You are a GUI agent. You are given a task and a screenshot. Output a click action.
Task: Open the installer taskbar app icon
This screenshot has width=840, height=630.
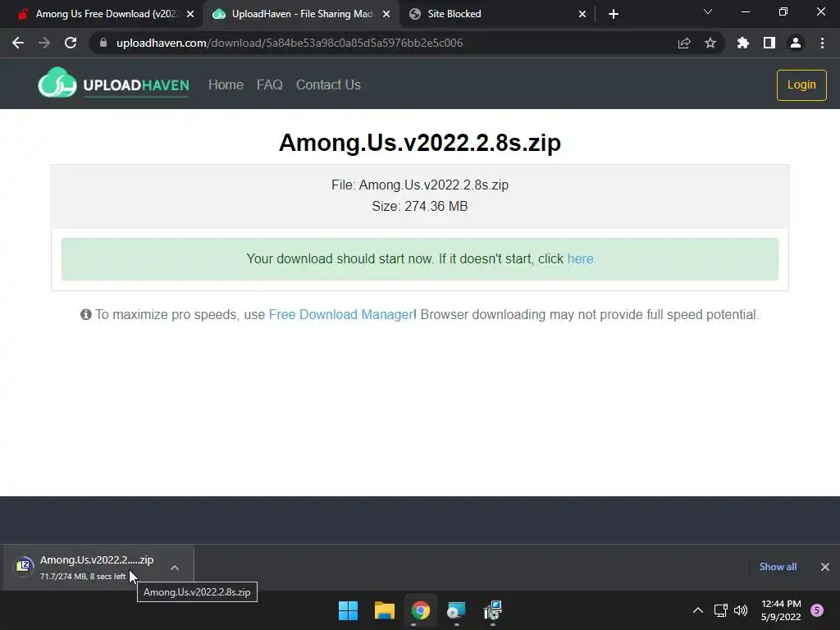pyautogui.click(x=493, y=610)
